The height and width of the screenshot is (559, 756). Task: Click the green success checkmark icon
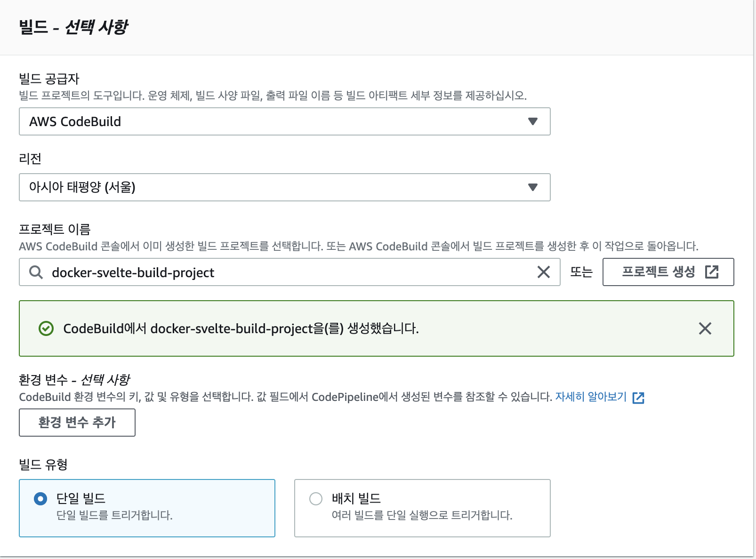[x=46, y=328]
